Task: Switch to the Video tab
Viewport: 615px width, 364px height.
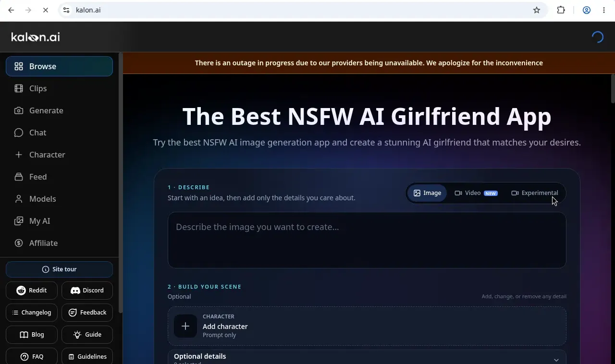Action: pyautogui.click(x=476, y=193)
